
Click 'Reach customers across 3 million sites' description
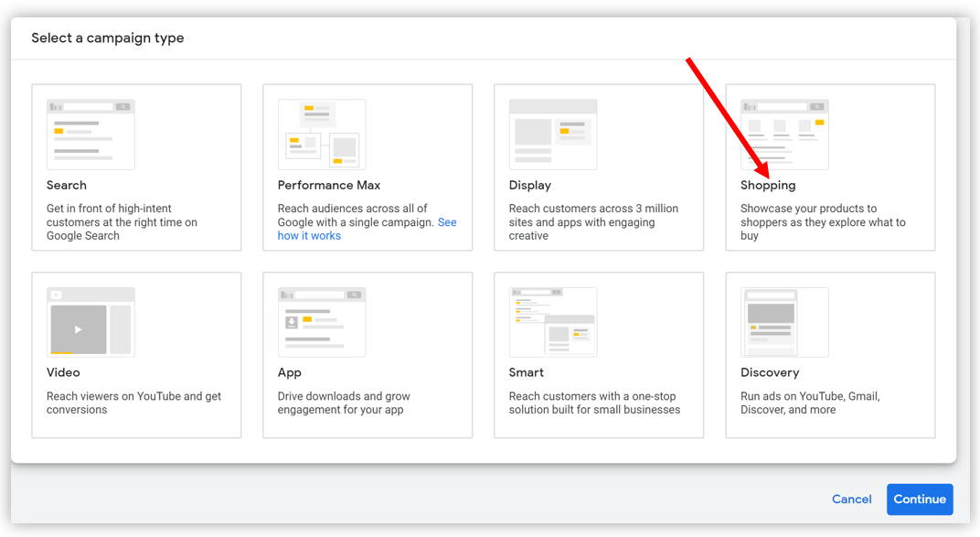[593, 222]
